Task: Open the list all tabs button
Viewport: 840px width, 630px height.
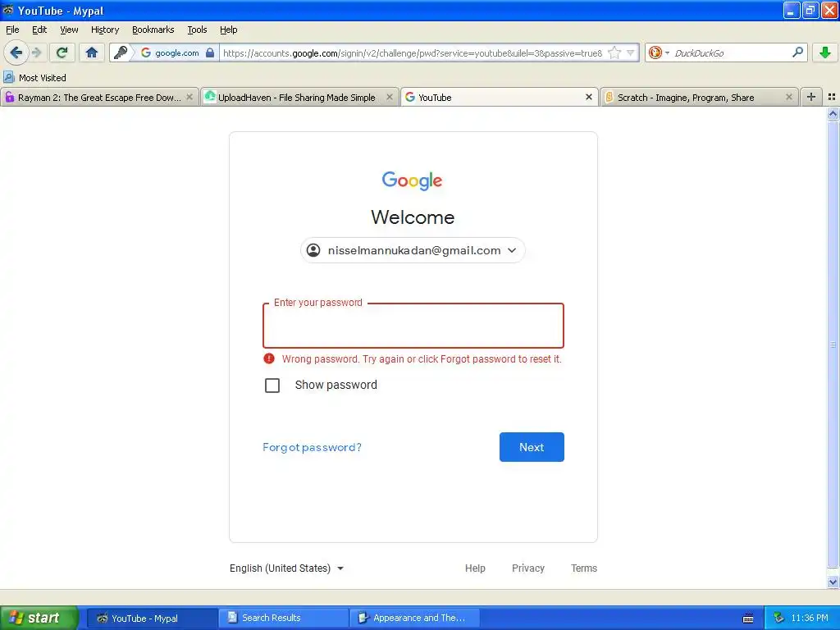Action: point(832,97)
